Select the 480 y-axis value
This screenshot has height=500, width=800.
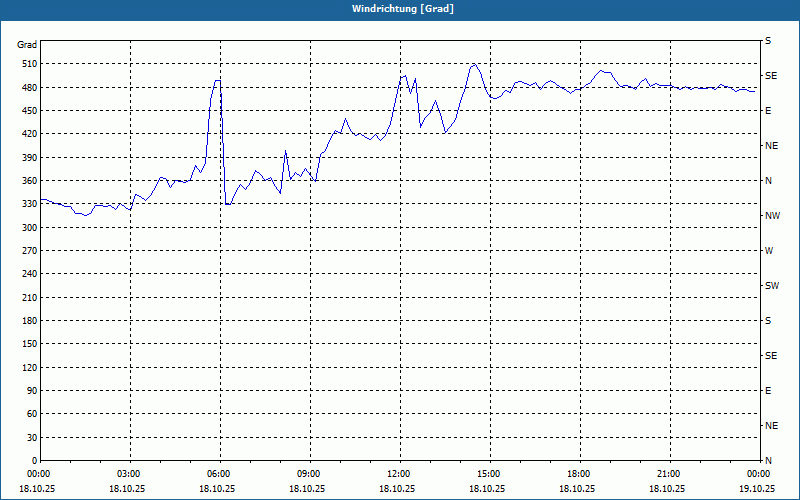point(30,87)
